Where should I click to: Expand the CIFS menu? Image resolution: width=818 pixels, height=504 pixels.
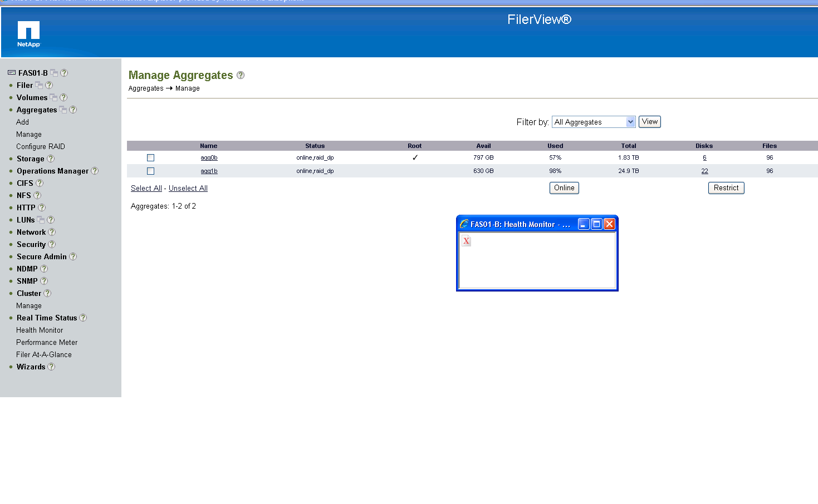(x=25, y=183)
